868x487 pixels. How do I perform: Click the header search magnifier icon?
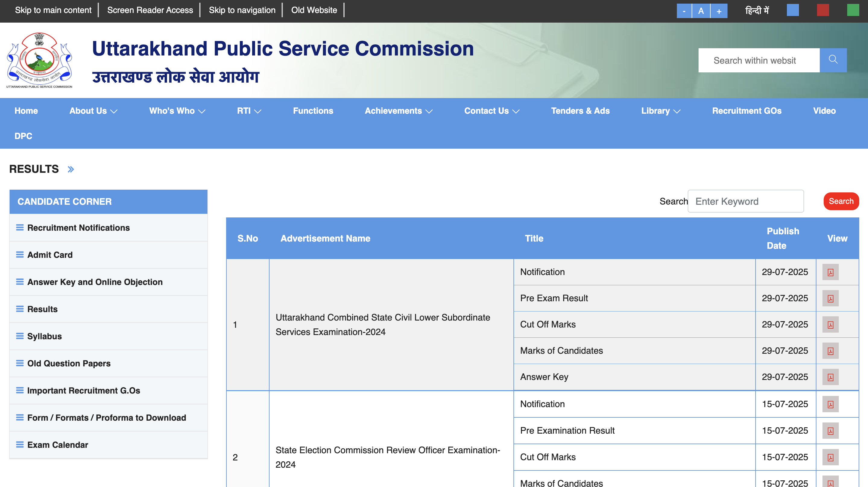point(833,60)
